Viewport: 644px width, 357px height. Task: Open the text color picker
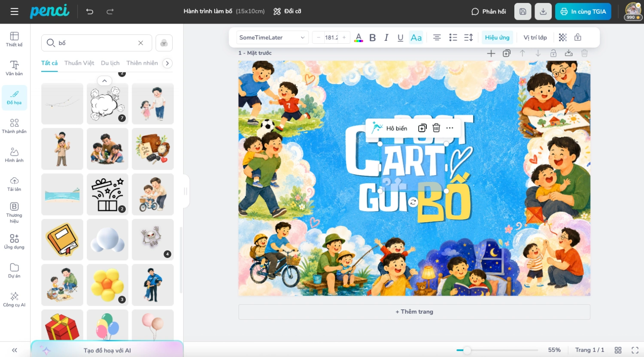tap(358, 37)
